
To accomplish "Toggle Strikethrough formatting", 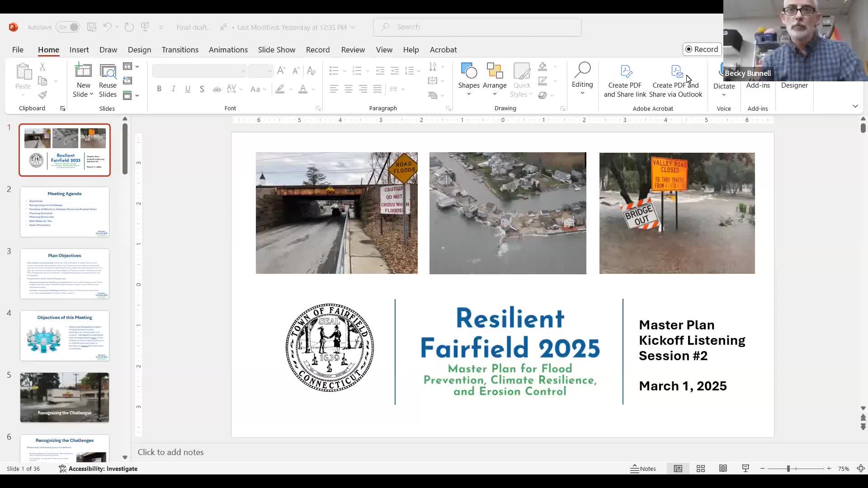I will tap(217, 89).
